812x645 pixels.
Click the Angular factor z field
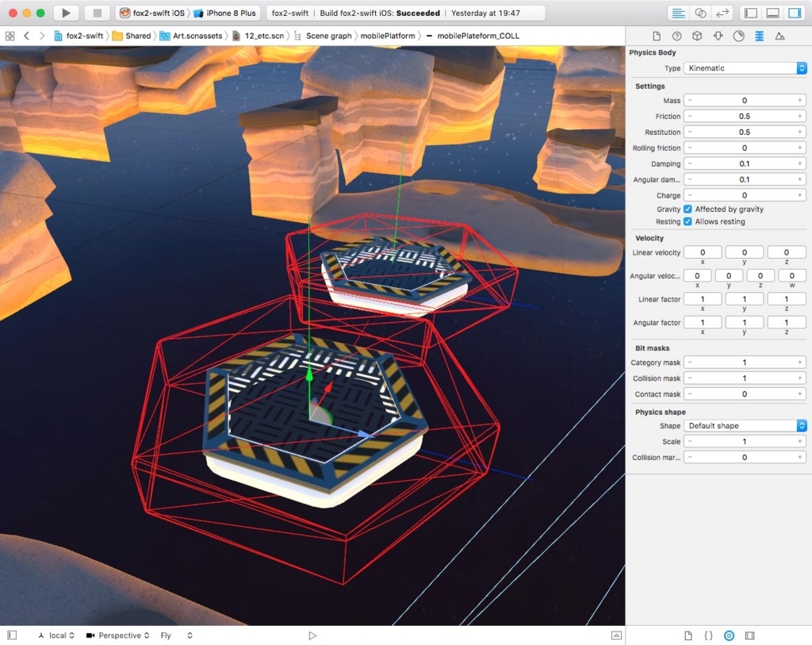pyautogui.click(x=787, y=322)
